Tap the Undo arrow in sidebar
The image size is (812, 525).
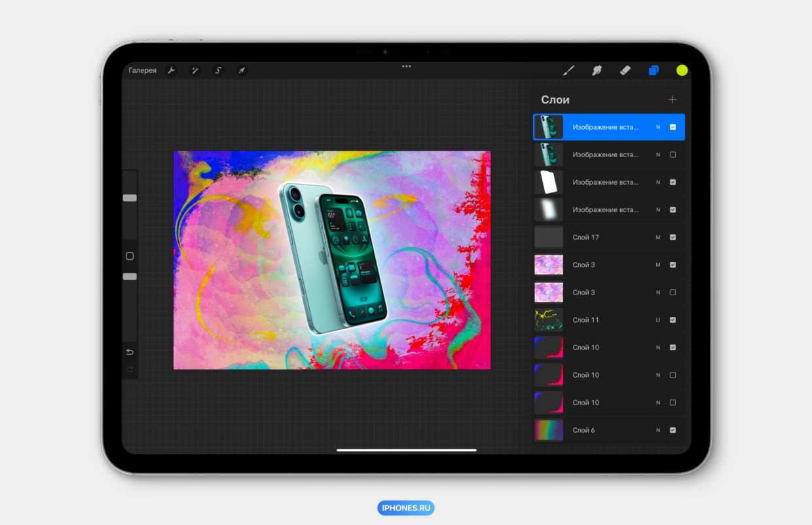pyautogui.click(x=130, y=352)
